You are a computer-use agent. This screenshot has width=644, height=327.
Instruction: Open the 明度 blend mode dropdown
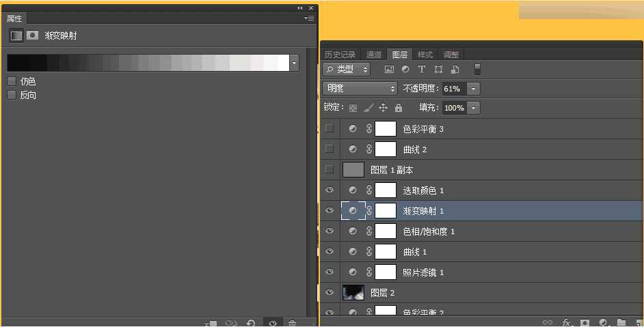[360, 89]
